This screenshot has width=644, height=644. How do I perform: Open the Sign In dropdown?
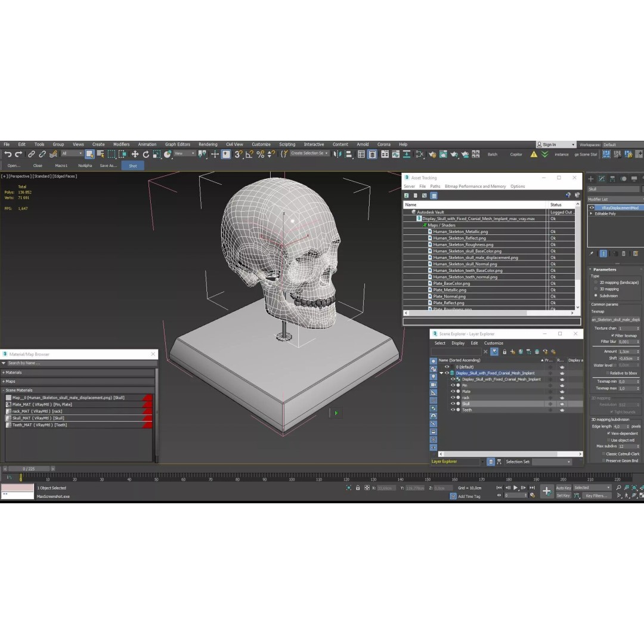pyautogui.click(x=556, y=144)
